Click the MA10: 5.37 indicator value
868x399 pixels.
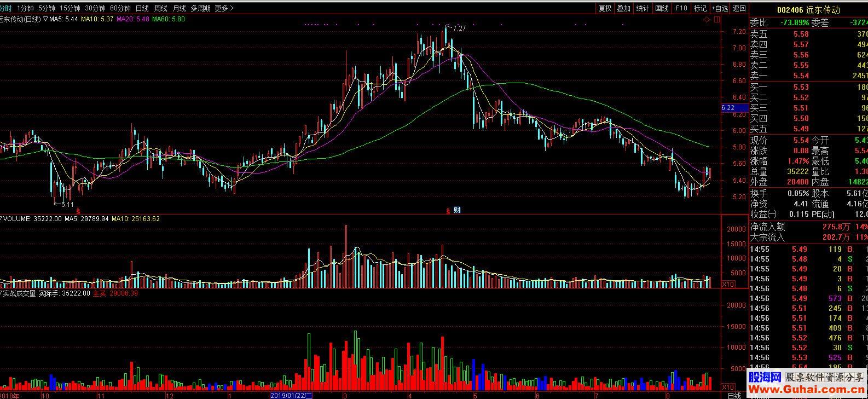(x=97, y=19)
